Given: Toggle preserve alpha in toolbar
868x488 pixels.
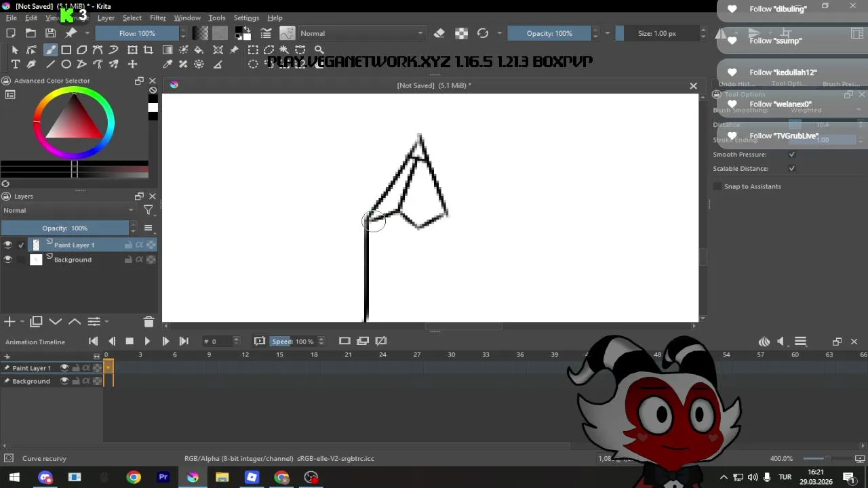Looking at the screenshot, I should pyautogui.click(x=461, y=33).
